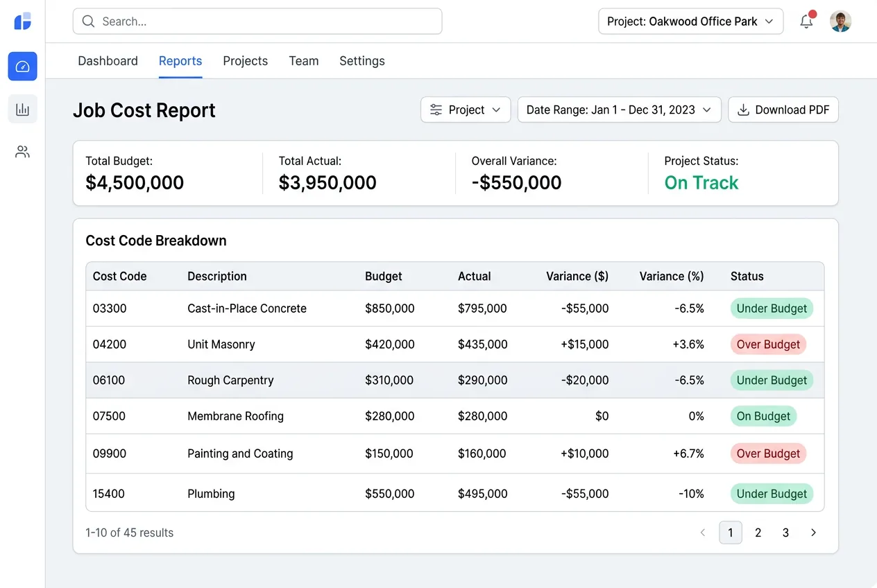Click the user profile avatar

(x=840, y=21)
